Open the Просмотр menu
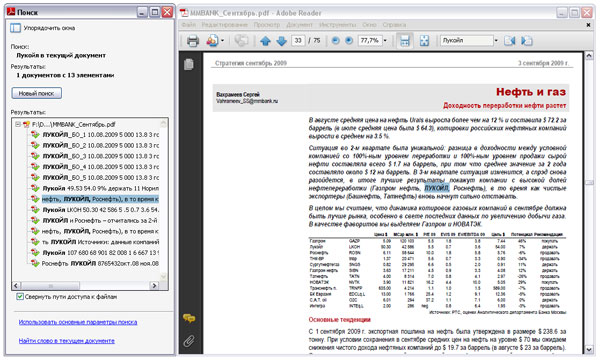 tap(267, 25)
